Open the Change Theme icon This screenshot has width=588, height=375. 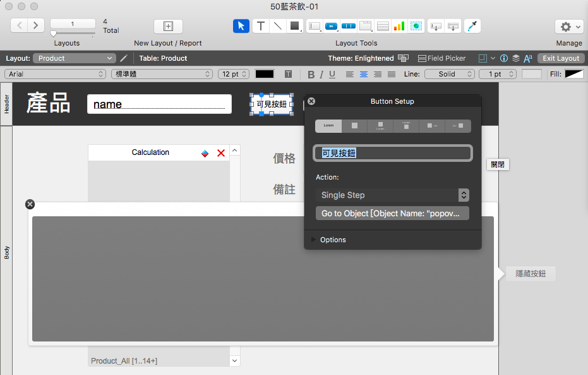tap(403, 58)
